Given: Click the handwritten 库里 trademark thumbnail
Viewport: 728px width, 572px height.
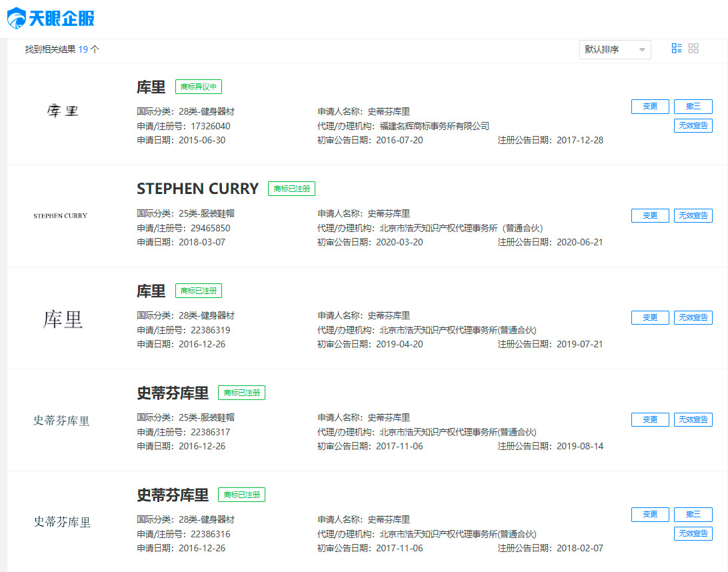Looking at the screenshot, I should (63, 111).
